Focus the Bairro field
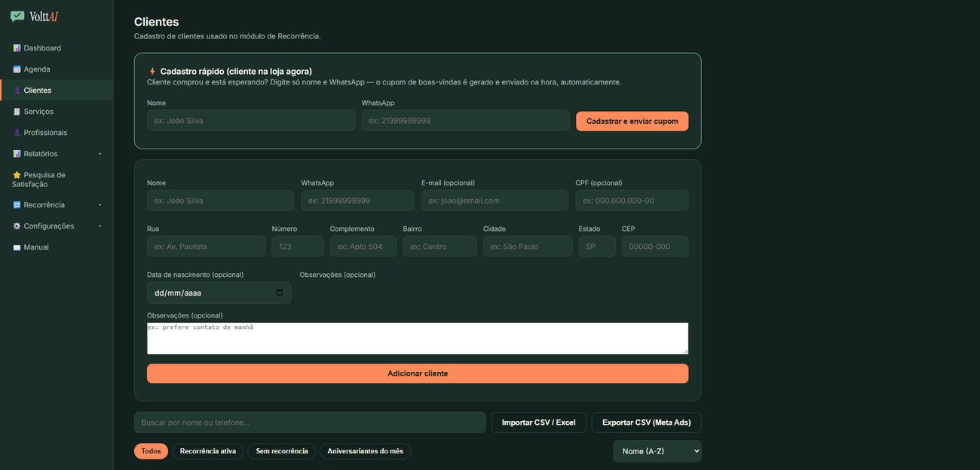980x470 pixels. click(439, 247)
